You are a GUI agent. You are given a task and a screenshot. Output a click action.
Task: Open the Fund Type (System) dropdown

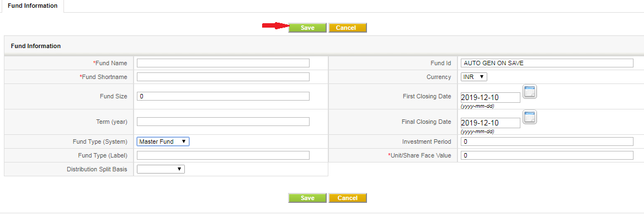[x=163, y=141]
